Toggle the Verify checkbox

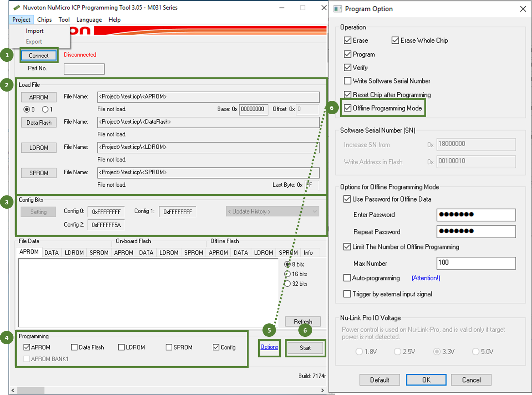pyautogui.click(x=348, y=67)
